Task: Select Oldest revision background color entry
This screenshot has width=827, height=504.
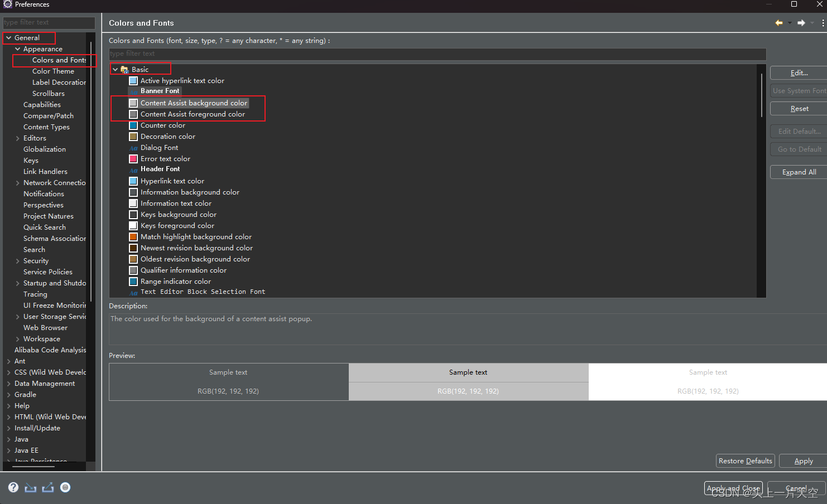Action: [x=195, y=259]
